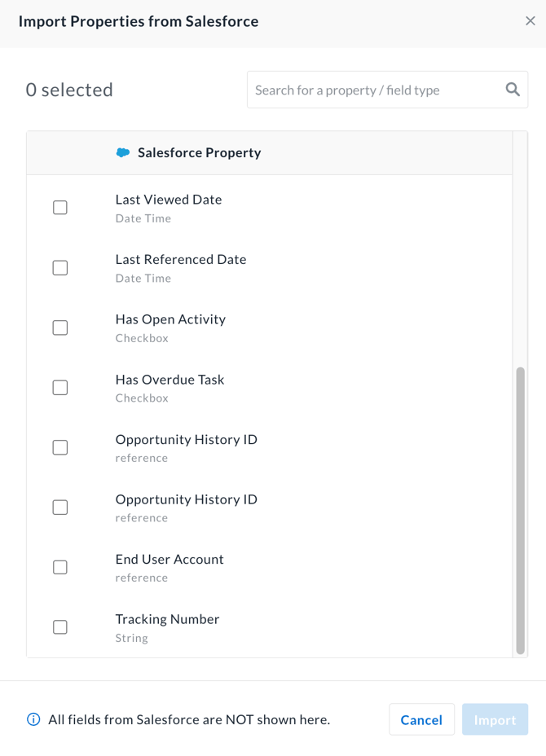Click the Salesforce cloud icon in the header row

point(122,152)
